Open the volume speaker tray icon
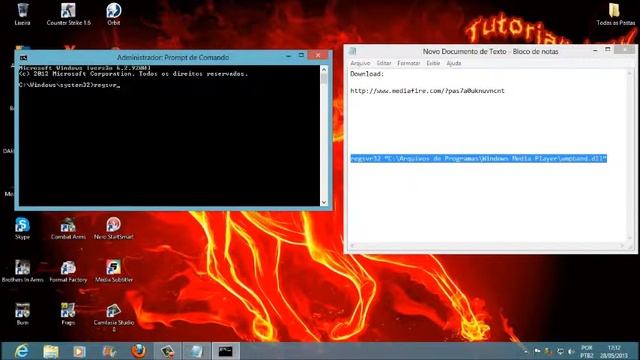Screen dimensions: 640x360 pyautogui.click(x=571, y=351)
